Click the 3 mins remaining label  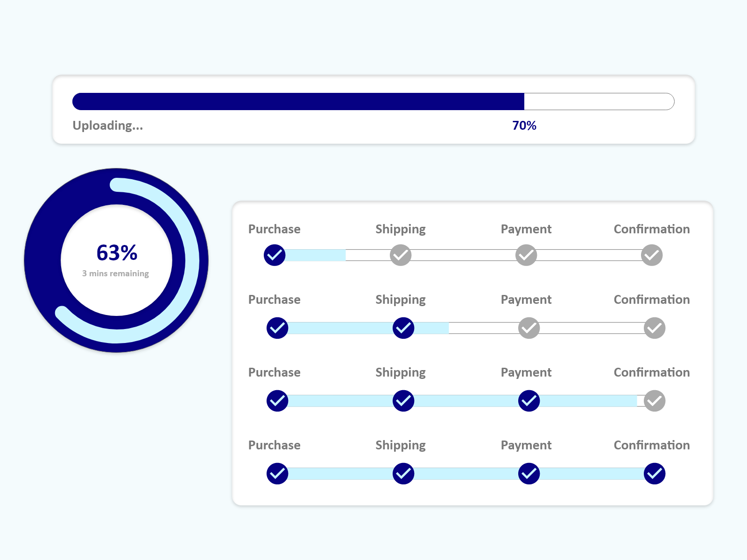coord(115,273)
